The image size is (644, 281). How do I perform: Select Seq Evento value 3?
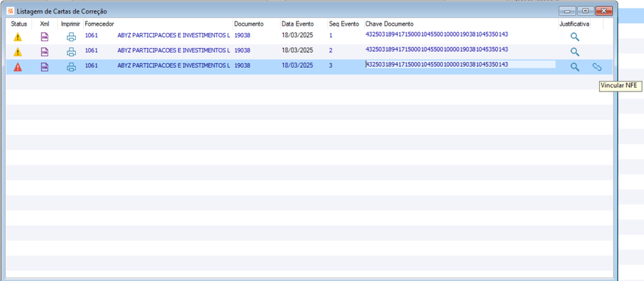(331, 65)
